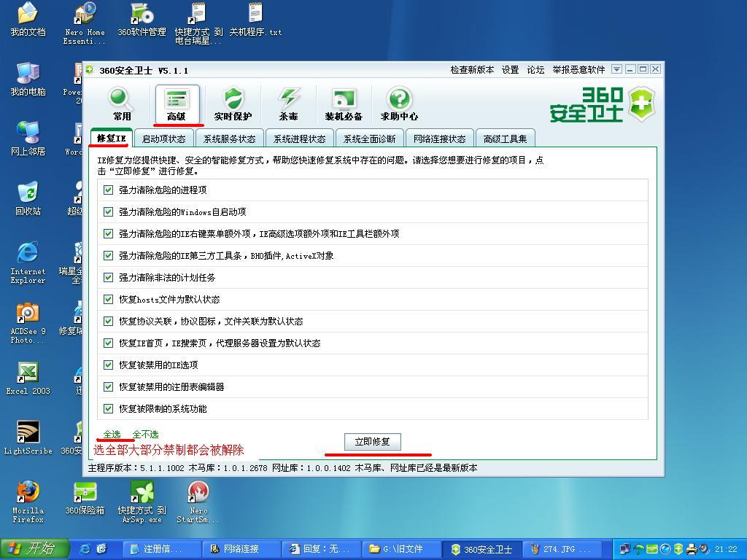Uncheck 强力清除危险的进程项
The image size is (747, 560).
tap(108, 190)
